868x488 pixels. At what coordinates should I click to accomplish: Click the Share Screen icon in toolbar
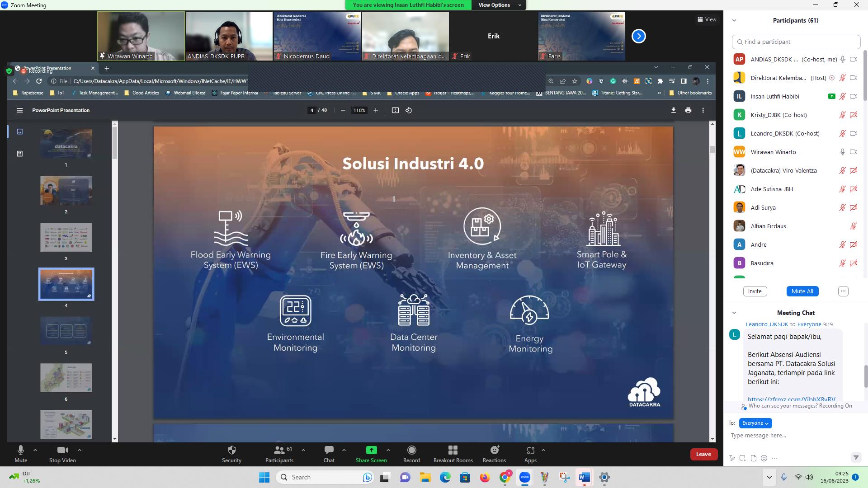coord(371,450)
